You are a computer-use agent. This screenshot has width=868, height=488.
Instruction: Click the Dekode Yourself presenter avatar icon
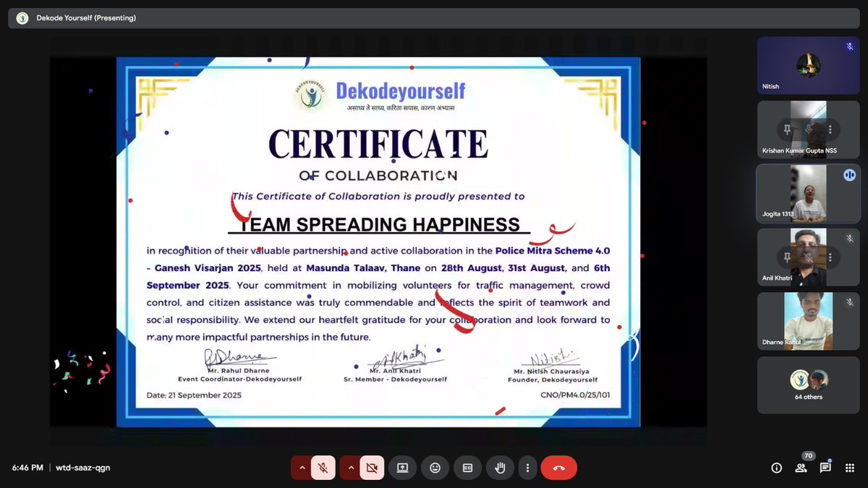tap(22, 18)
